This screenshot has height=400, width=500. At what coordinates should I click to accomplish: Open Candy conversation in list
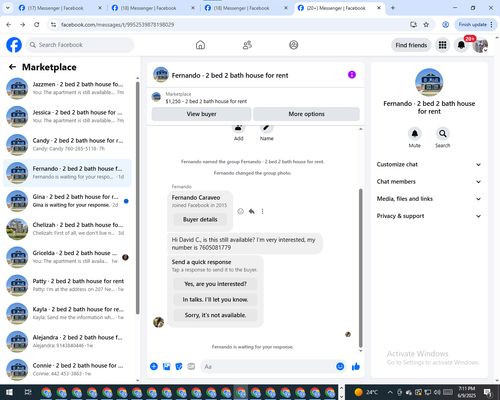point(67,145)
